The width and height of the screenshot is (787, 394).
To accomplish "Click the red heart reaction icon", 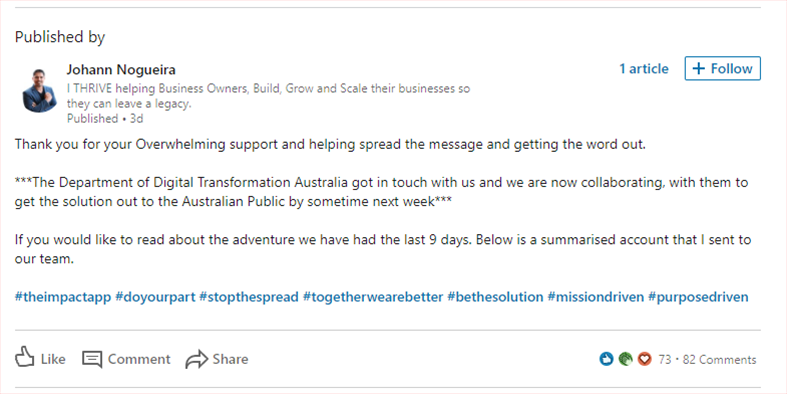I will coord(644,359).
